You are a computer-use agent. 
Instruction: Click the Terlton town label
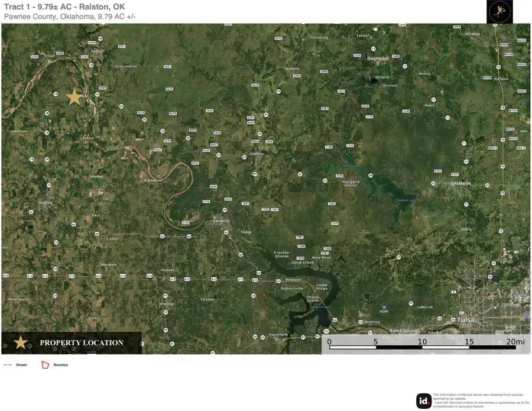click(207, 299)
